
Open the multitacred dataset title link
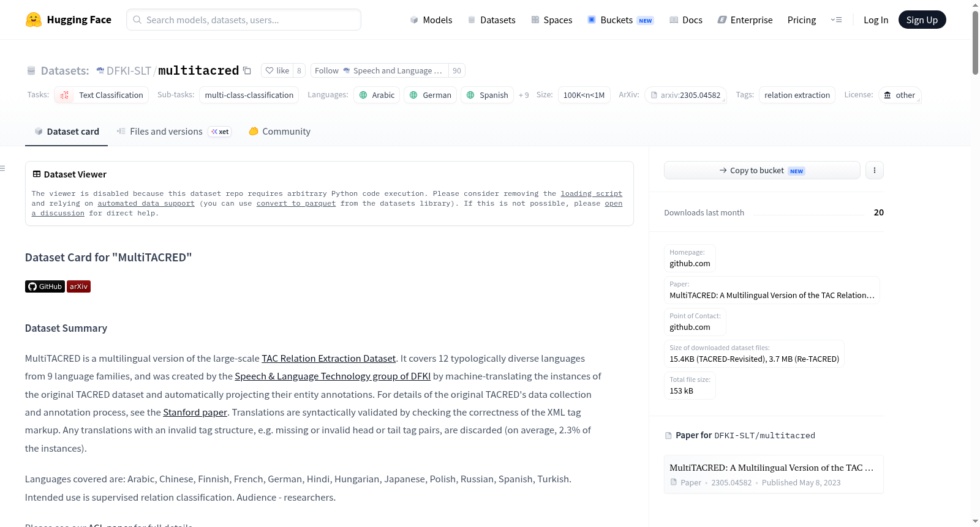[x=198, y=70]
